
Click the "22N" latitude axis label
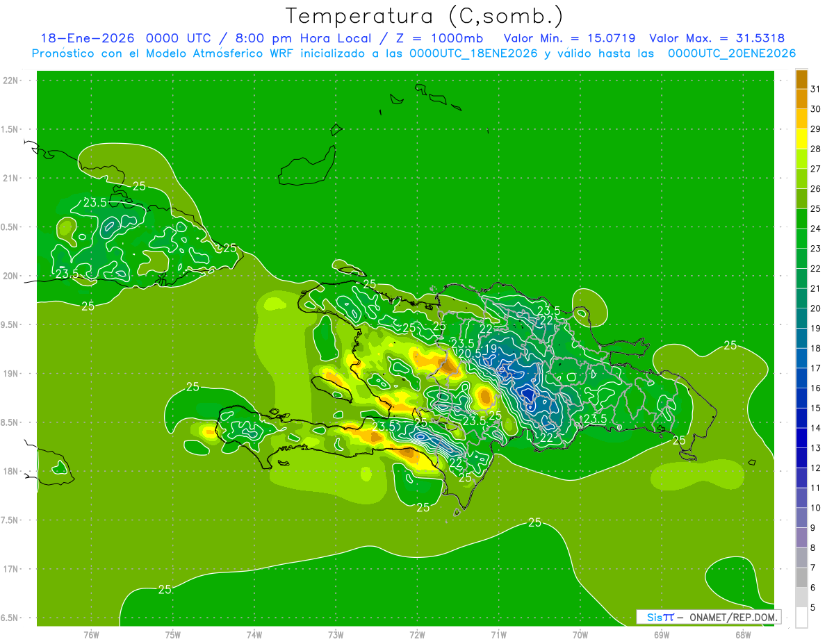tap(11, 81)
